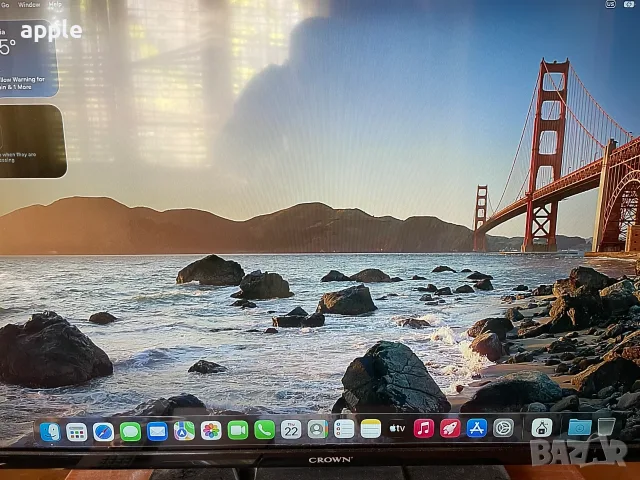Launch Maps from the Dock
This screenshot has width=640, height=480.
(x=184, y=431)
